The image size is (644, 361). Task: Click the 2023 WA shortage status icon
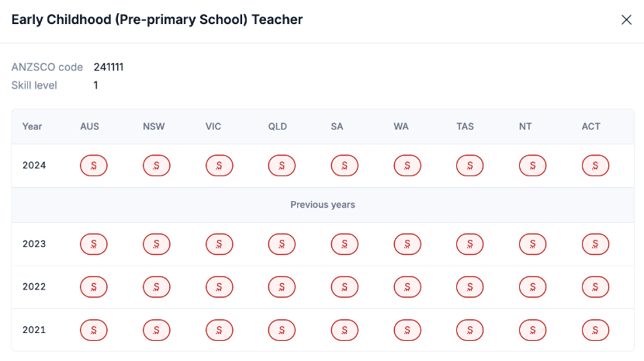(x=407, y=245)
